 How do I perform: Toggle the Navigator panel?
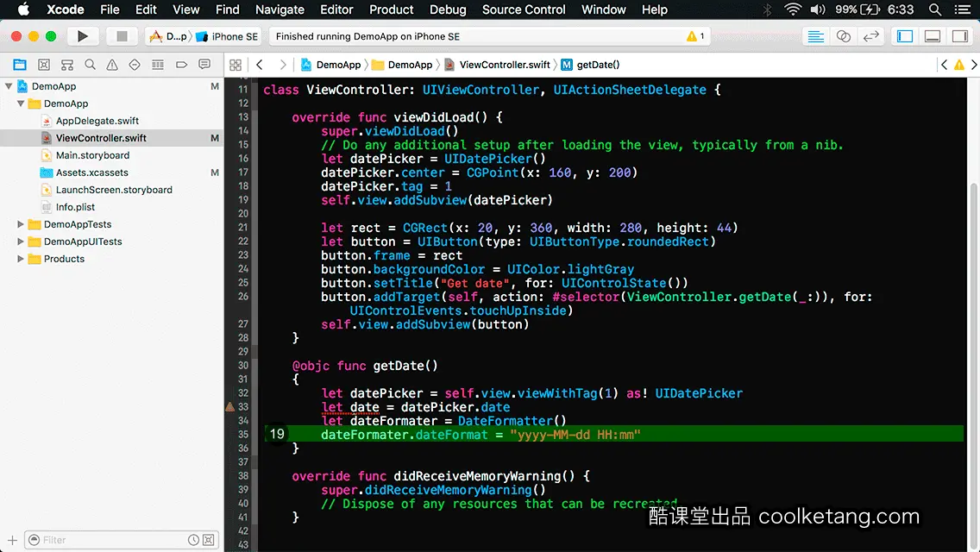[x=904, y=36]
